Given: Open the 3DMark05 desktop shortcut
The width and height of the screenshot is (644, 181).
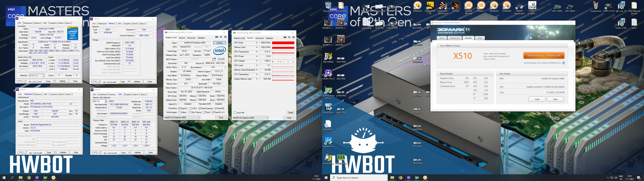Looking at the screenshot, I should (494, 7).
